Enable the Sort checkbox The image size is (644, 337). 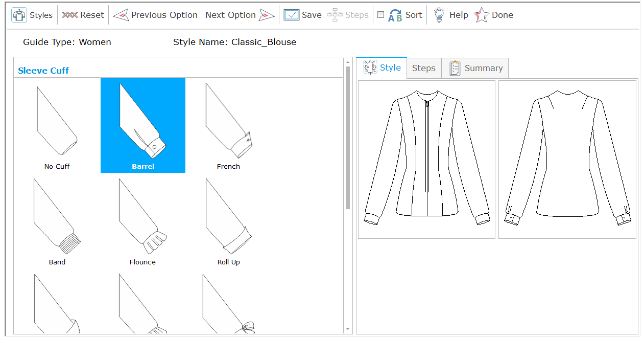tap(380, 15)
